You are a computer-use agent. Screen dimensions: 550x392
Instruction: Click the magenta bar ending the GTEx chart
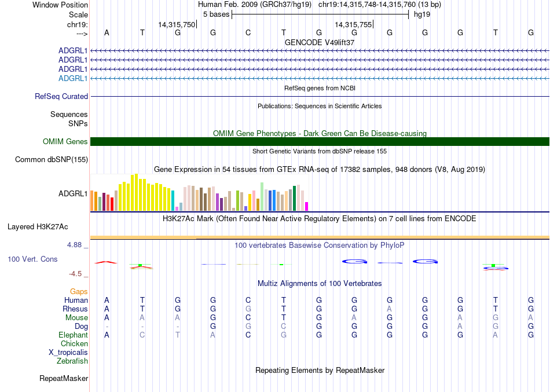(x=307, y=206)
